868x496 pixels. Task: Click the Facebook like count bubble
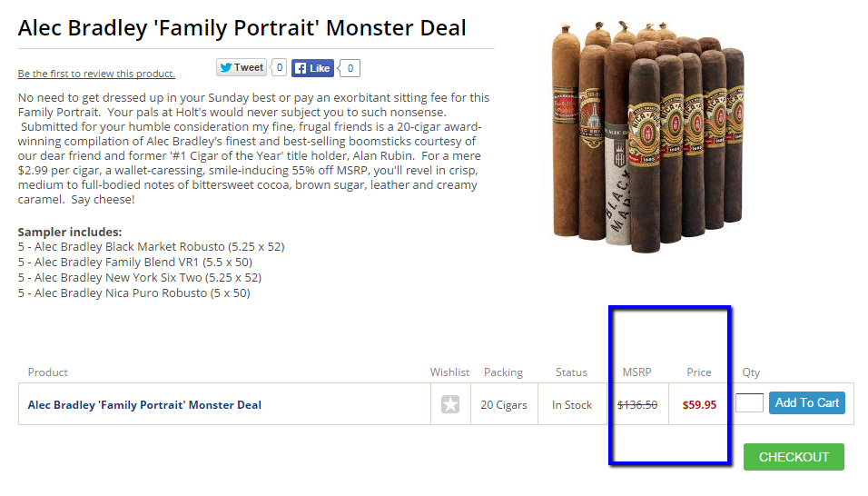tap(351, 68)
